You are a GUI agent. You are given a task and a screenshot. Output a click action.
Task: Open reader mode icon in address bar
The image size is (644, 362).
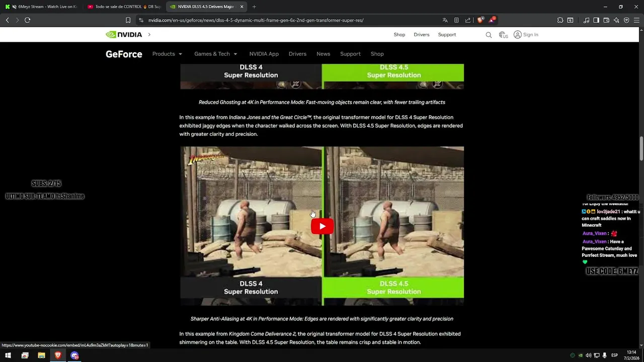click(x=456, y=20)
